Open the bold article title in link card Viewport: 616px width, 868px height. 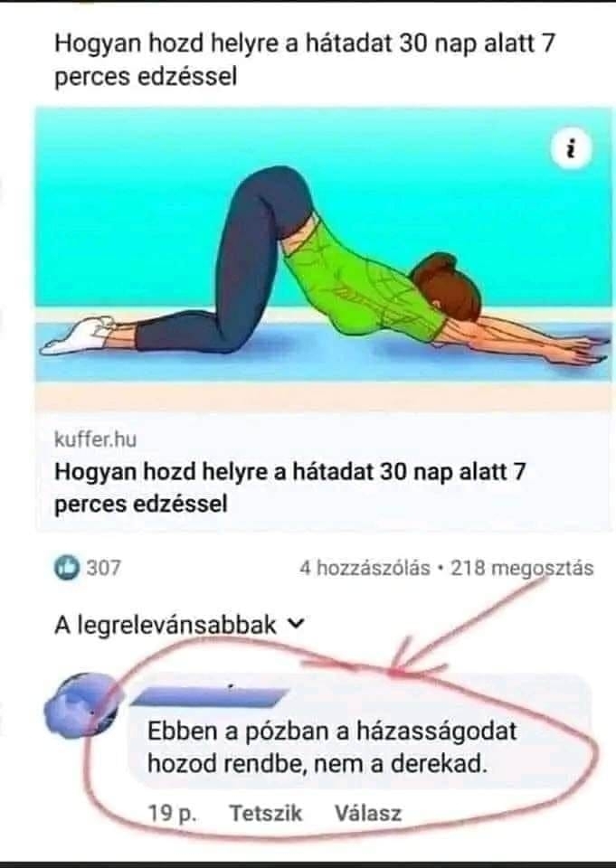(x=289, y=487)
